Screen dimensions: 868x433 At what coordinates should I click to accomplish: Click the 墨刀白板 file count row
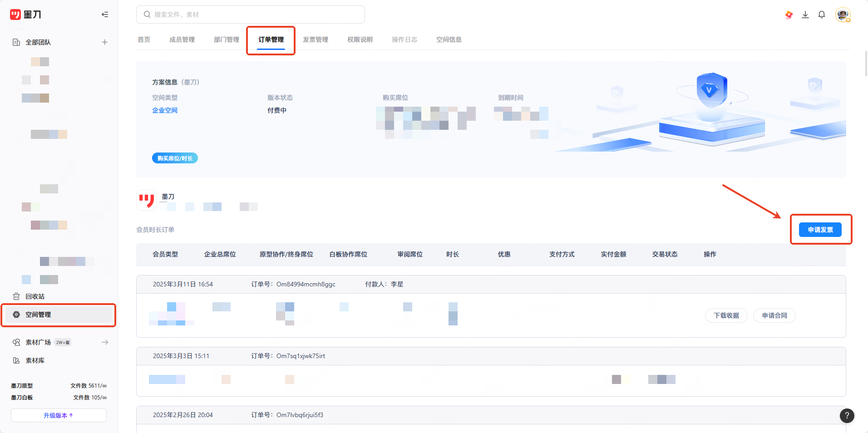pos(59,398)
